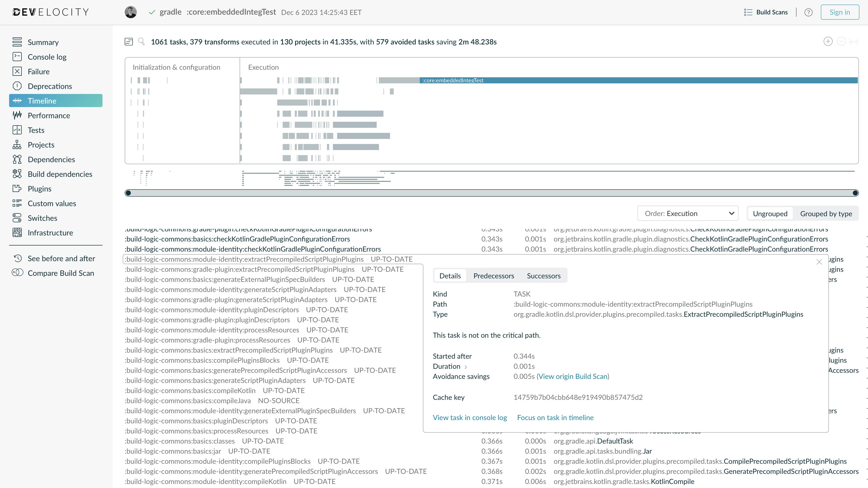
Task: Open the Timeline view in the sidebar
Action: click(42, 101)
